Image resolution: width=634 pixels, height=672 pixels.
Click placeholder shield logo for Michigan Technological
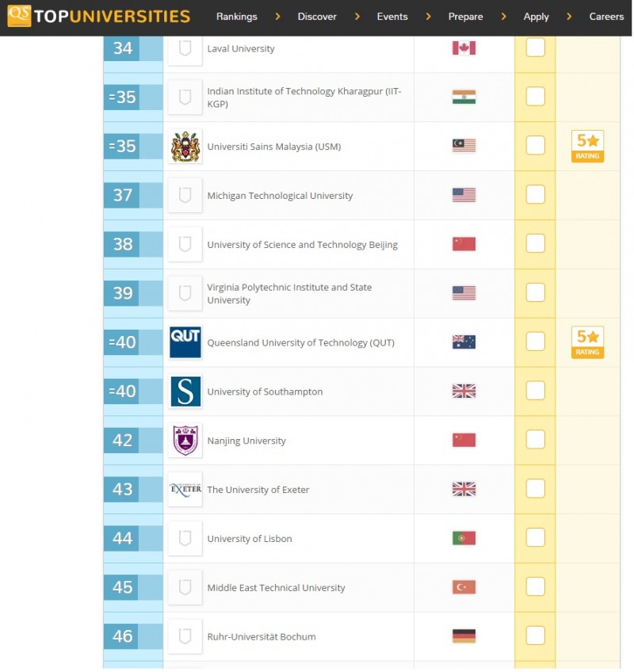pos(185,196)
